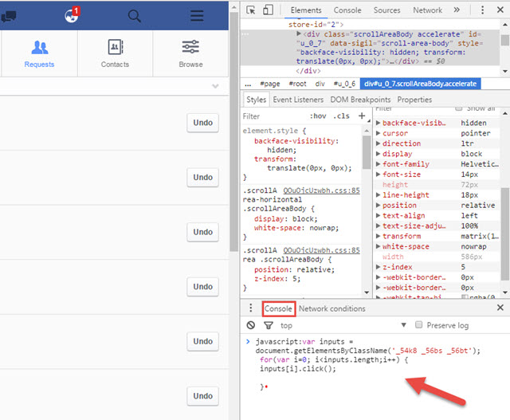Expand the scrollAreaBody div node
Image resolution: width=510 pixels, height=420 pixels.
[x=298, y=33]
